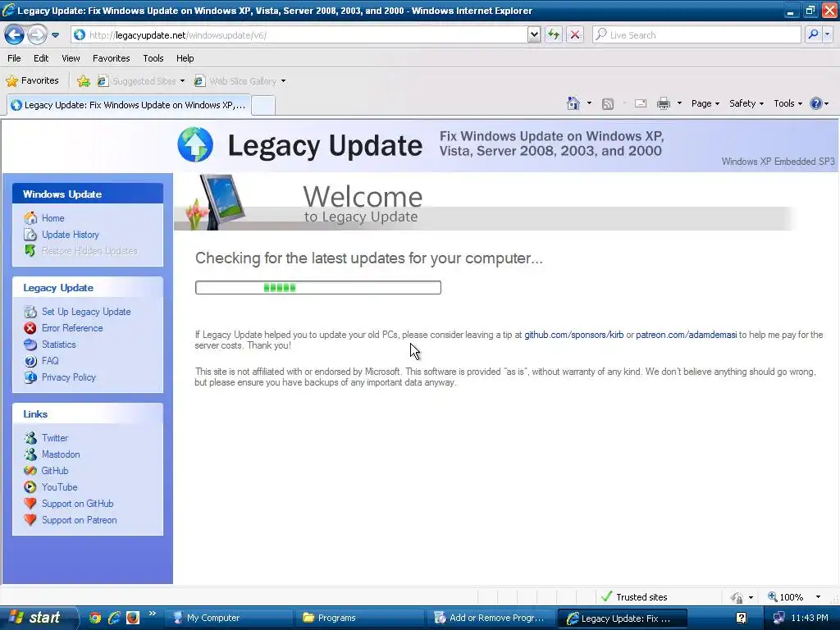
Task: Click the browser Forward arrow button
Action: point(37,34)
